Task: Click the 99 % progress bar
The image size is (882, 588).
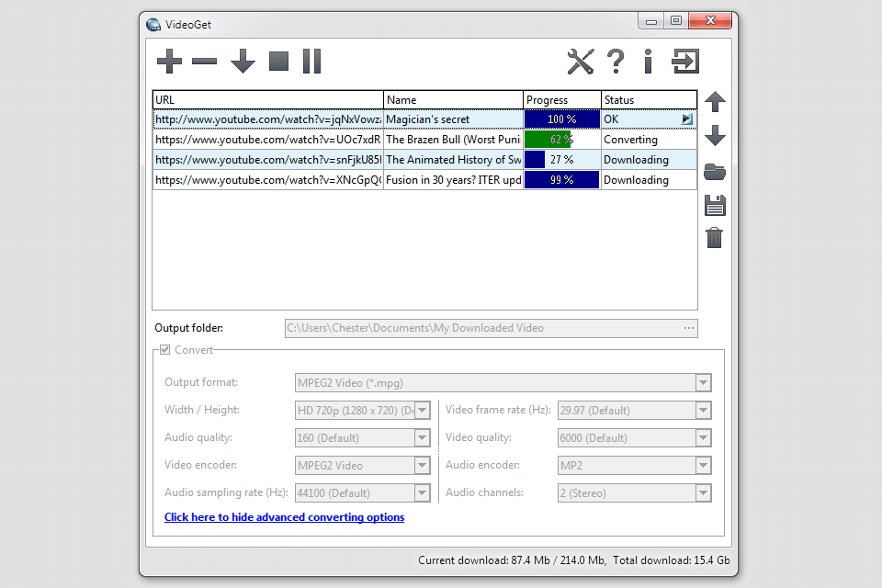Action: pos(562,180)
